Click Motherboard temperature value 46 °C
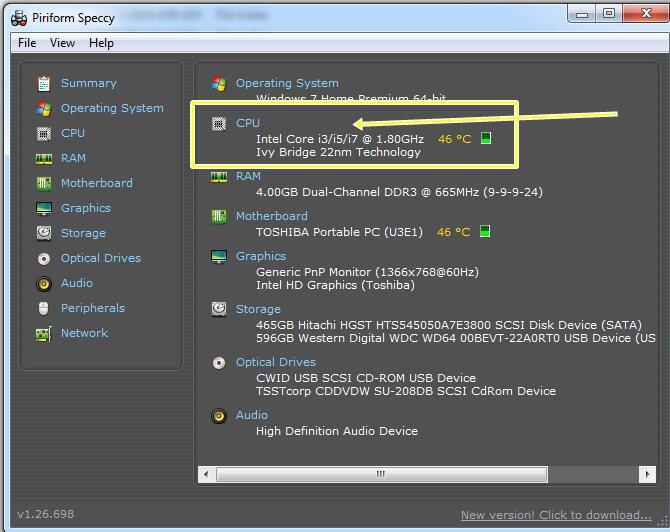This screenshot has width=670, height=532. click(x=453, y=232)
